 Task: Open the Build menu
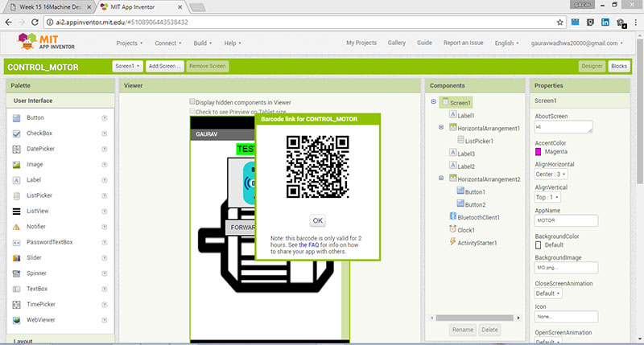click(x=203, y=43)
